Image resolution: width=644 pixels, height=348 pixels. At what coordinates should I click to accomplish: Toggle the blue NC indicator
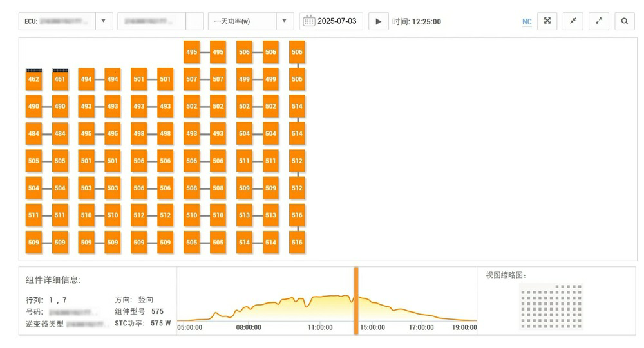coord(527,22)
